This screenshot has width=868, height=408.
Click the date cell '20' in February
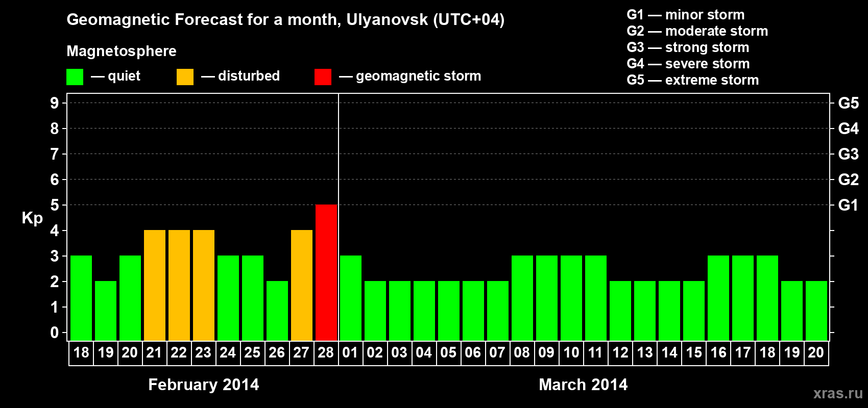[x=130, y=353]
